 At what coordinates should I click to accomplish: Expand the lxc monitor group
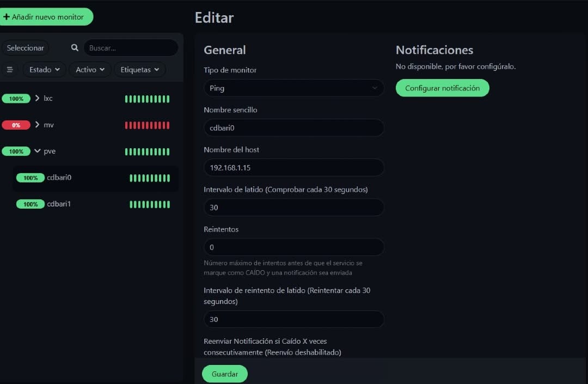pyautogui.click(x=37, y=98)
